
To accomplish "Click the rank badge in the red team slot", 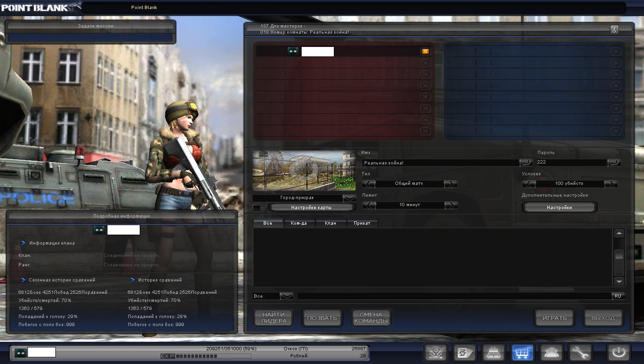I will pos(293,51).
